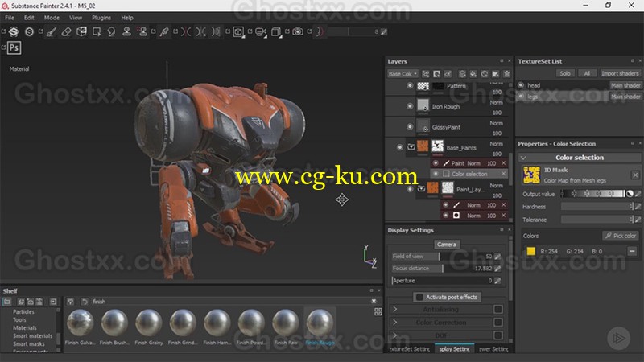Click the shelf filter funnel icon
The image size is (644, 362).
pyautogui.click(x=70, y=302)
